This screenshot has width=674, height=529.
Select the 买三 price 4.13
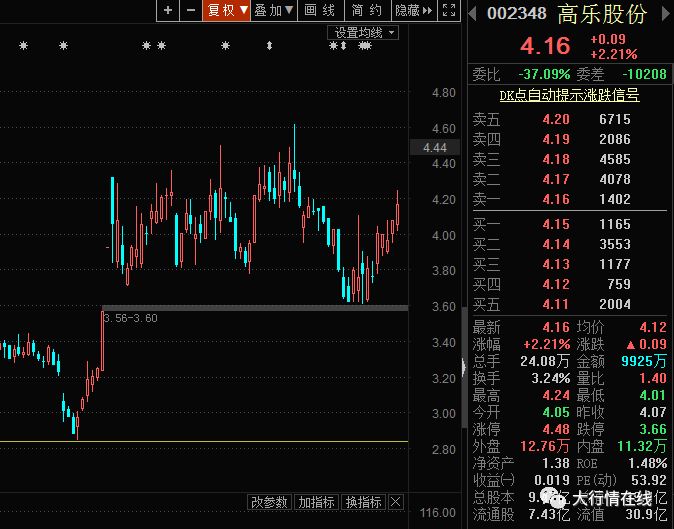(556, 264)
